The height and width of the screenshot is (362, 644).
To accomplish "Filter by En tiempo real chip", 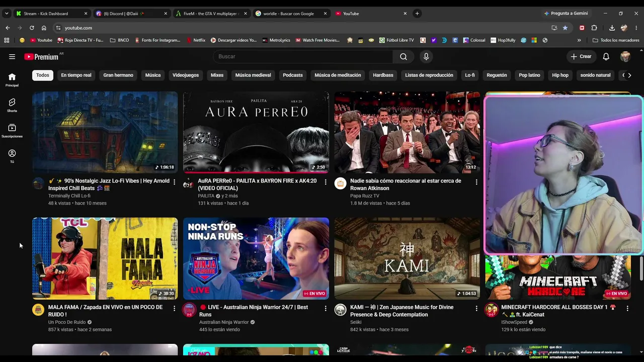I will click(76, 75).
